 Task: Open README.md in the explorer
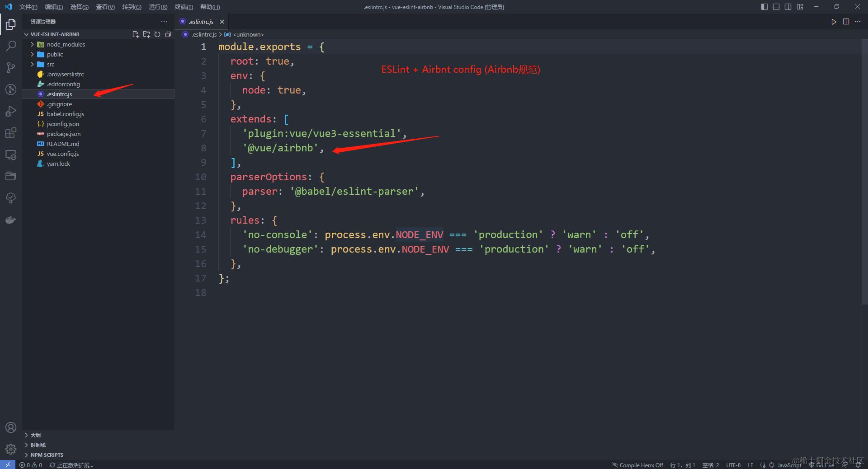(x=98, y=144)
